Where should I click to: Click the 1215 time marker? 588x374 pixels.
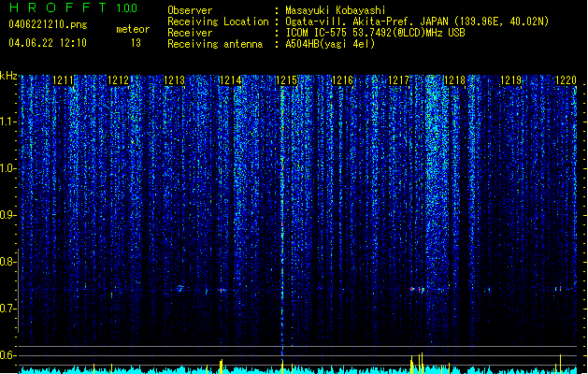click(286, 80)
